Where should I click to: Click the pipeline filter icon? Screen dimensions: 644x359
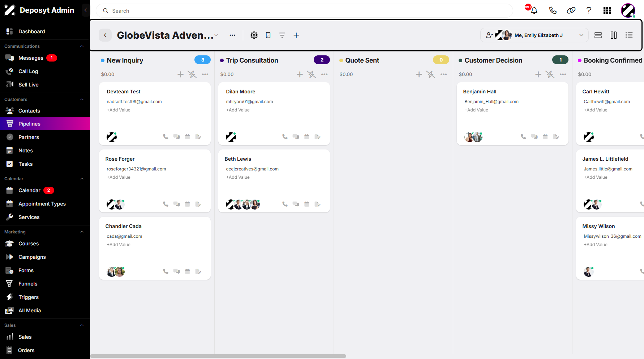pos(282,35)
